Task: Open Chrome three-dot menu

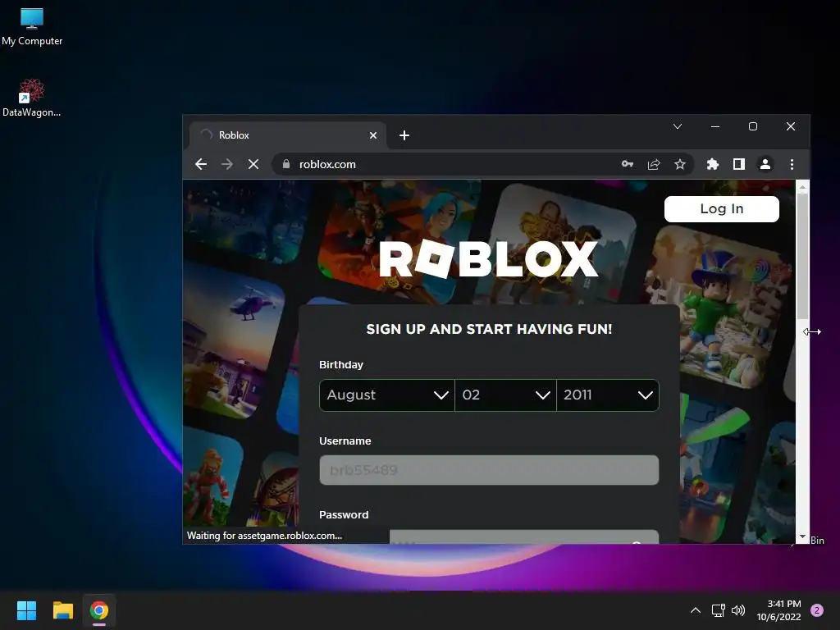Action: tap(792, 164)
